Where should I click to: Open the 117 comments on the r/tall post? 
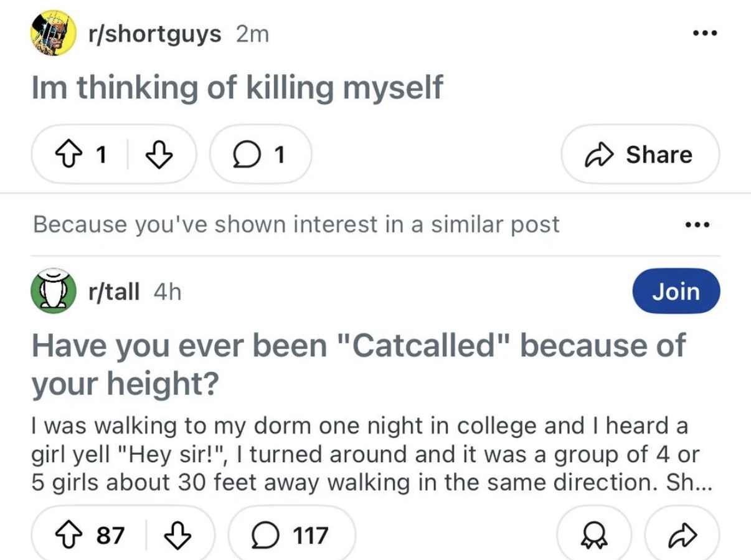click(292, 535)
